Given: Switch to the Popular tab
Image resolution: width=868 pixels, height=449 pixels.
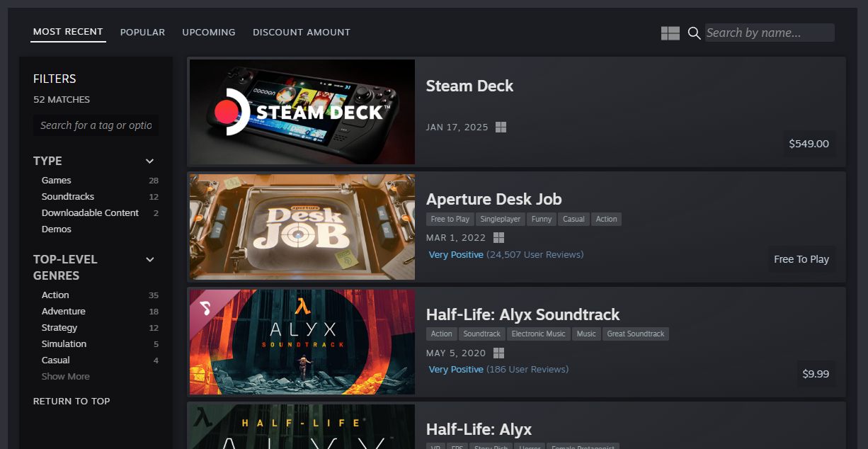Looking at the screenshot, I should click(142, 33).
